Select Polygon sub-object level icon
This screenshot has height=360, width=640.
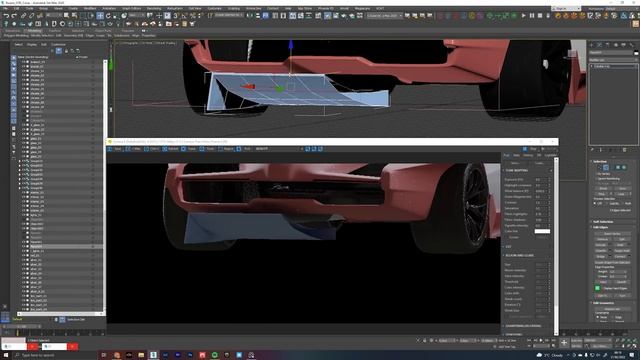coord(618,167)
